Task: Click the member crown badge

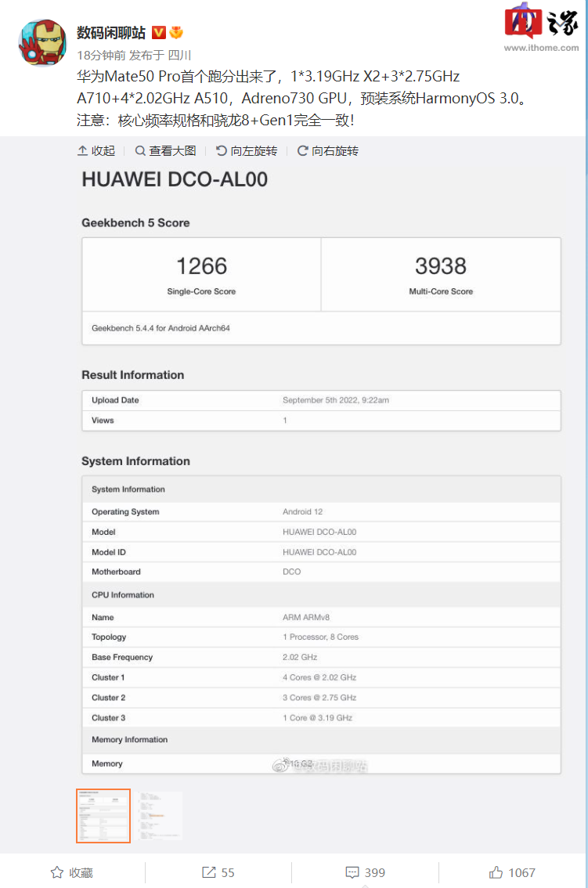Action: point(176,33)
